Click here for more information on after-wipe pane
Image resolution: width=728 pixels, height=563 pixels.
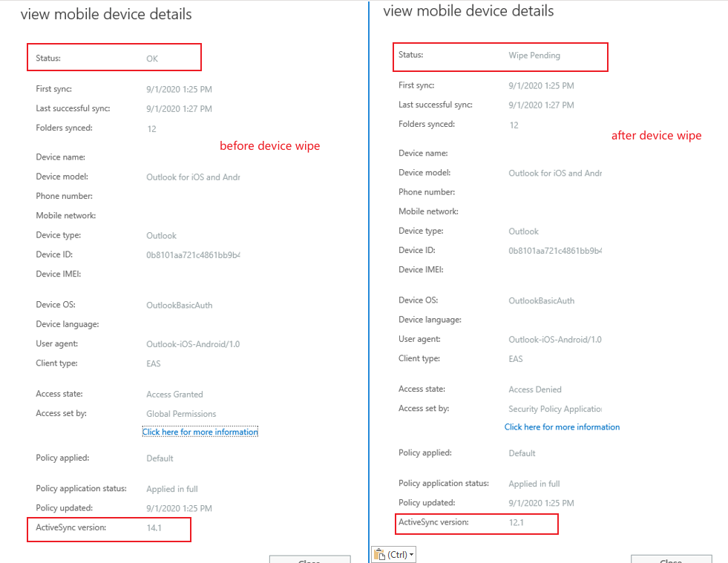click(562, 427)
